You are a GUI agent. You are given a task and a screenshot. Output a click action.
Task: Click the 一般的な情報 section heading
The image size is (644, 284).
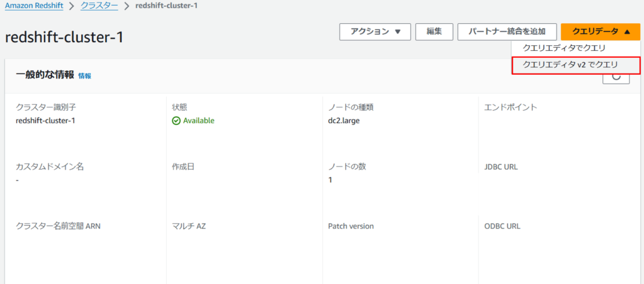[45, 75]
